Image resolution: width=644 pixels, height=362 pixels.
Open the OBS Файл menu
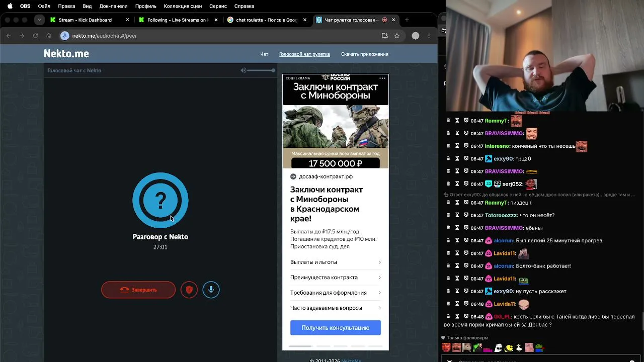coord(44,6)
